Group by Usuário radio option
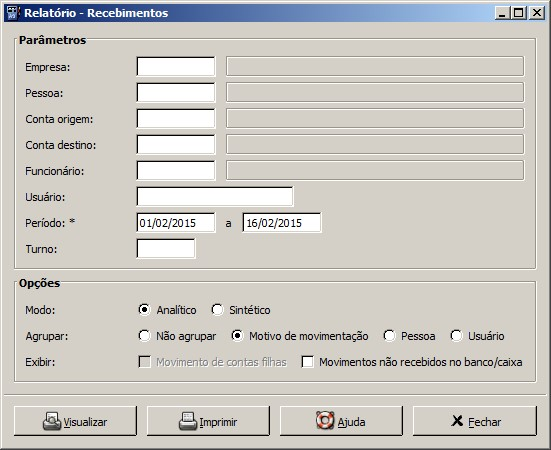 456,336
